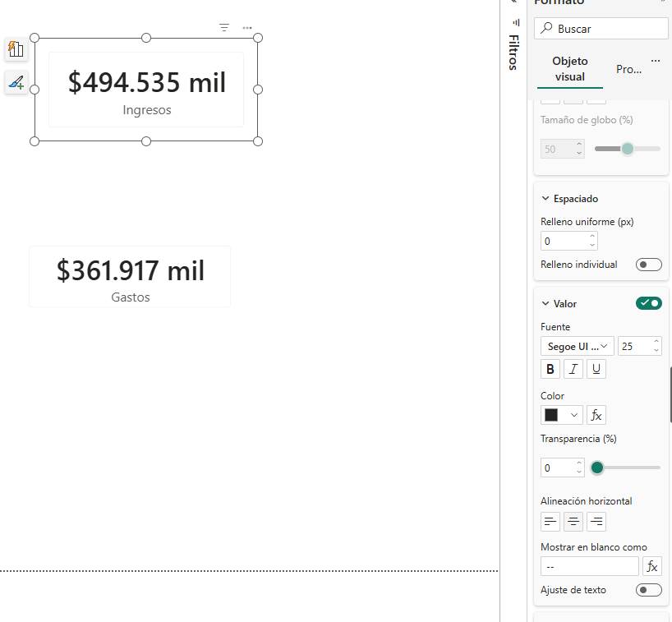Click the filter icon above the Ingresos card

click(x=224, y=28)
